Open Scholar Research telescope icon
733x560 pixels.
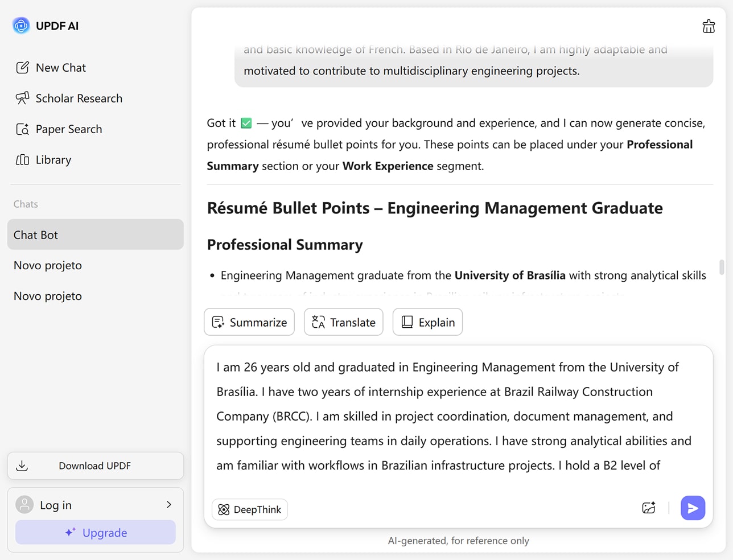[x=22, y=98]
